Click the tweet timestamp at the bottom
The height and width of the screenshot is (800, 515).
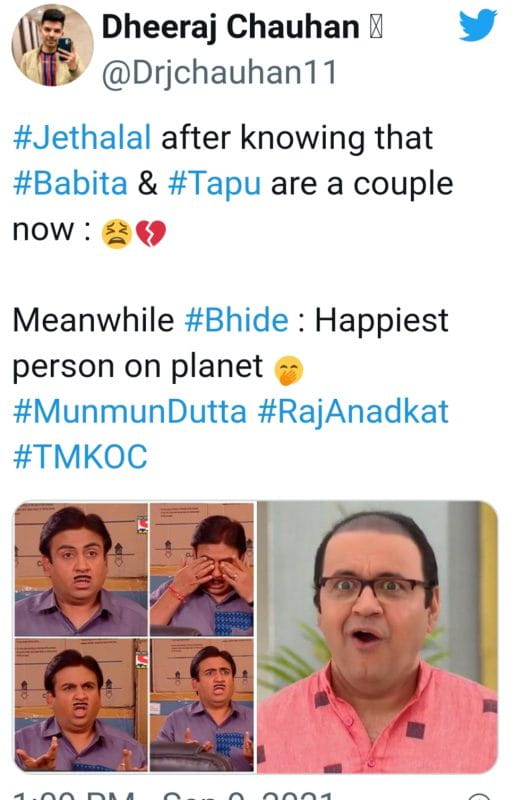tap(174, 795)
